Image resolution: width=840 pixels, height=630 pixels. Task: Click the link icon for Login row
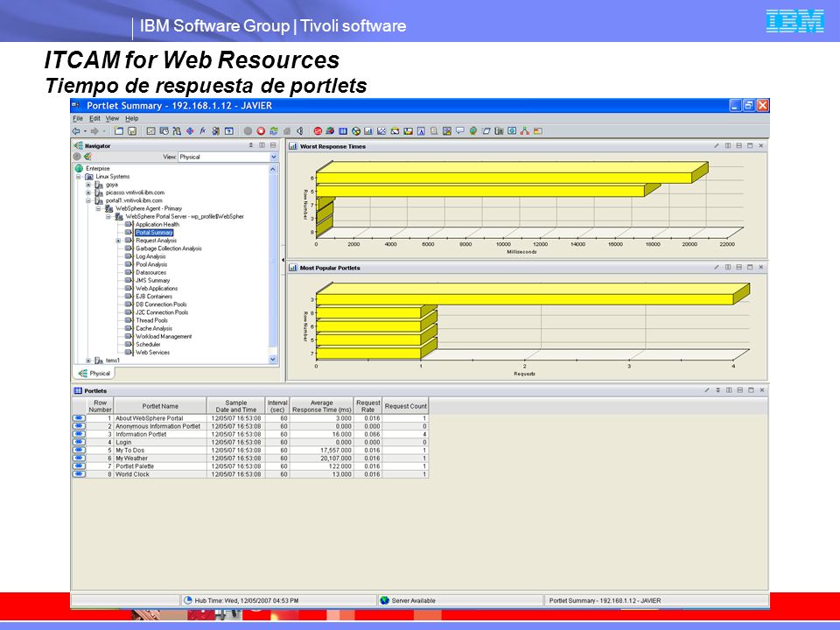click(x=79, y=443)
